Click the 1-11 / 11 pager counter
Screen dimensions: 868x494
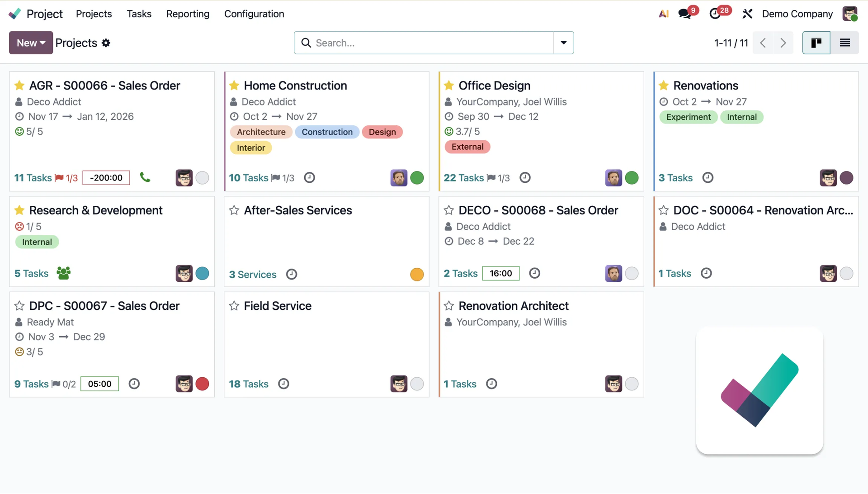click(x=731, y=43)
